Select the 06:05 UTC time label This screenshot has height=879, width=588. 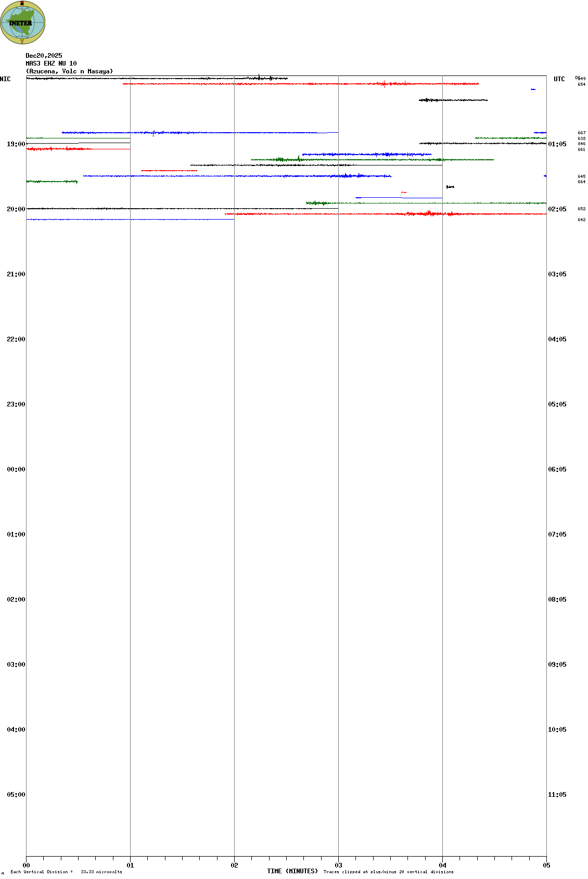pos(557,469)
